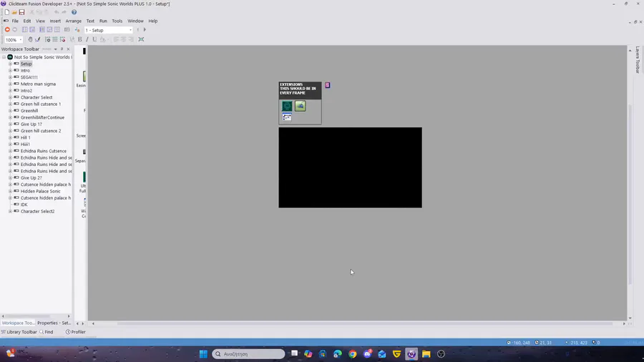Open the Workspace Toolbar options arrow
644x362 pixels.
(x=55, y=49)
